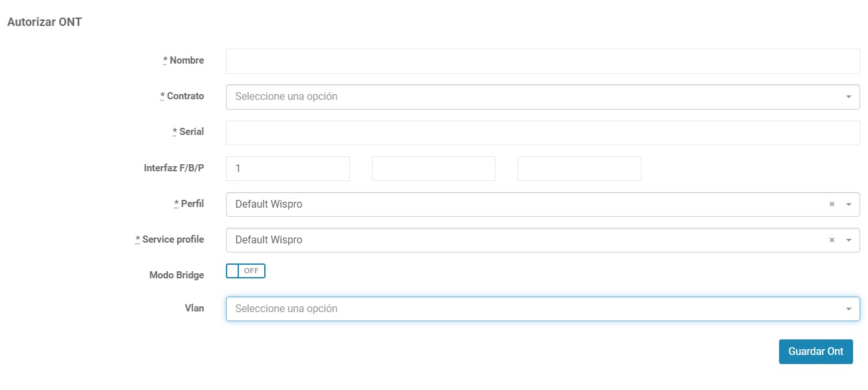Image resolution: width=868 pixels, height=390 pixels.
Task: Click the Vlan dropdown arrow
Action: click(x=849, y=309)
